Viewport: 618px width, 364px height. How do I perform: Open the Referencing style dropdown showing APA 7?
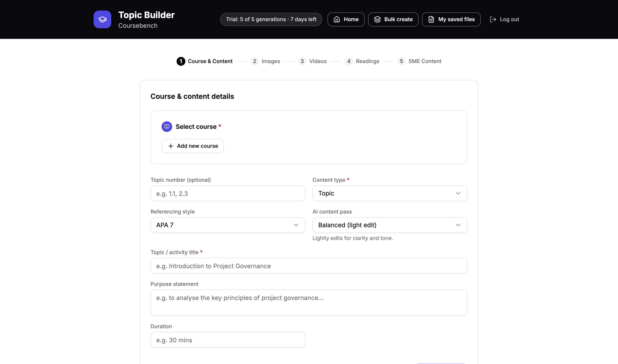click(x=228, y=225)
